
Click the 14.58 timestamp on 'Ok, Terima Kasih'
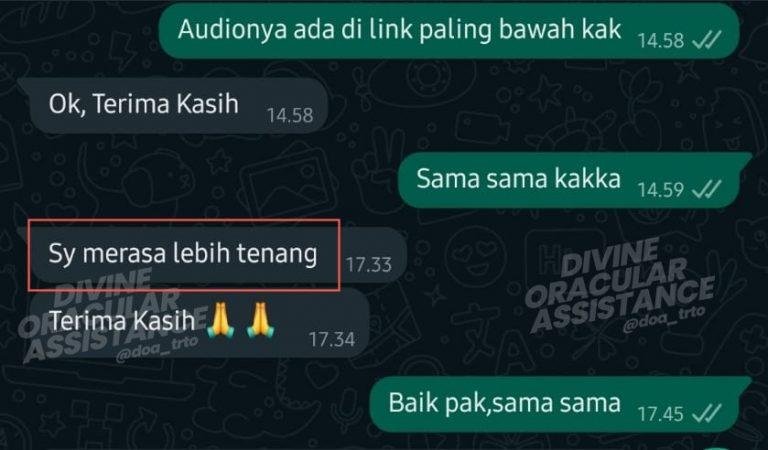point(289,115)
